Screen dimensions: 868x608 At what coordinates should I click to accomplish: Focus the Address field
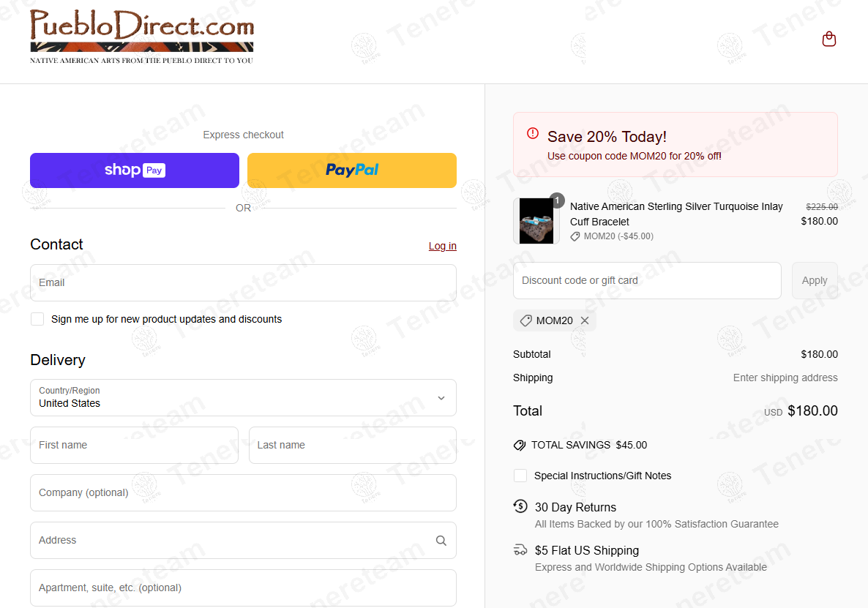point(243,541)
